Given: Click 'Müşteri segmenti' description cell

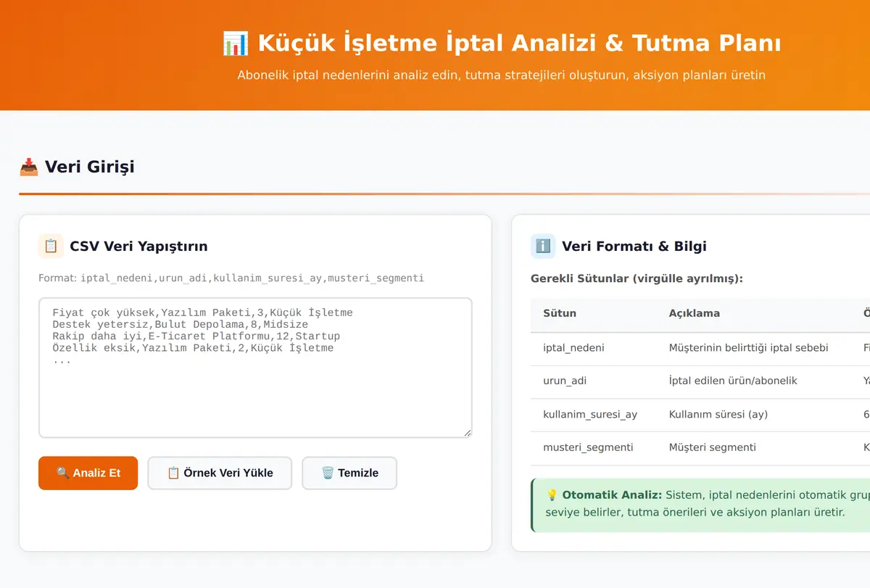Looking at the screenshot, I should click(713, 447).
